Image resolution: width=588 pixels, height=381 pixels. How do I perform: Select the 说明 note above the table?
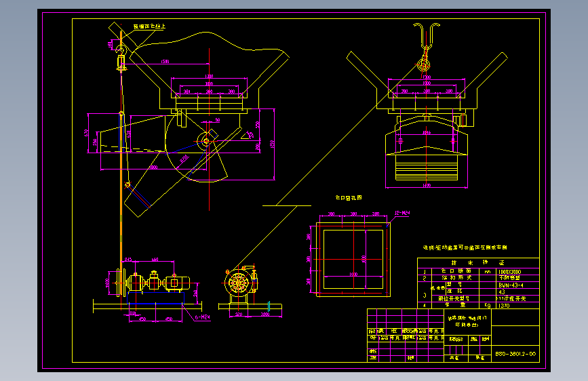[465, 247]
